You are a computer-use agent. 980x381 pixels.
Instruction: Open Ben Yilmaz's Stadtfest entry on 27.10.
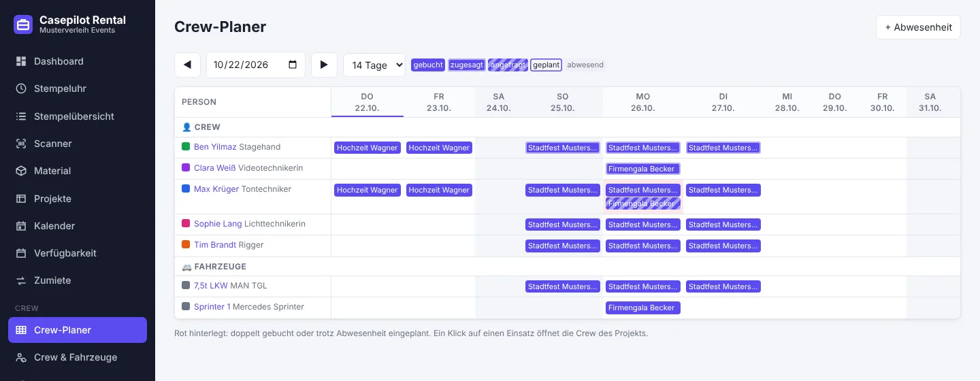(723, 148)
